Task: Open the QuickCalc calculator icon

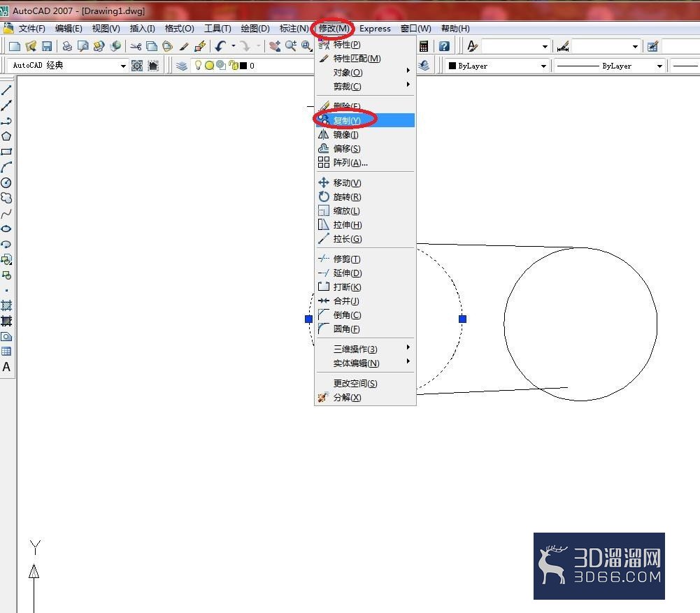Action: (424, 46)
